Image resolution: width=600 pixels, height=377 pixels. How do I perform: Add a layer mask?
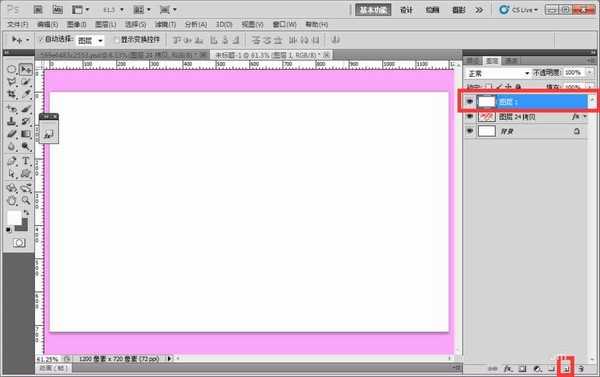[522, 369]
